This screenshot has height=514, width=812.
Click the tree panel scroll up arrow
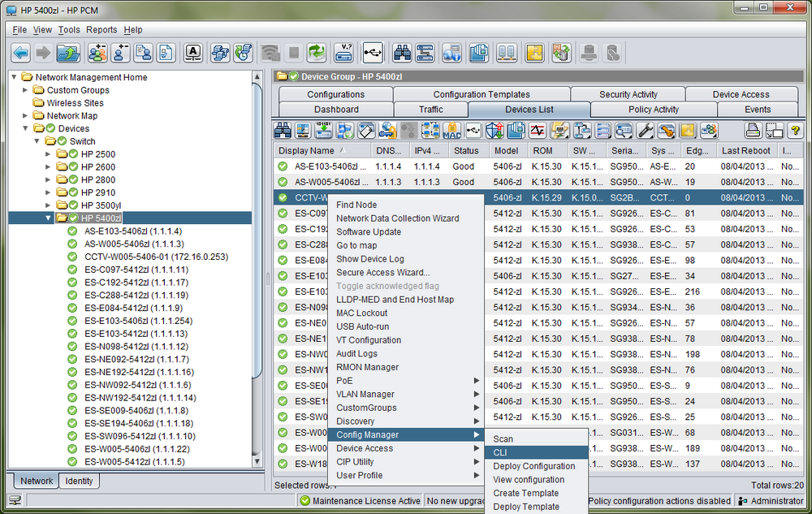point(257,77)
